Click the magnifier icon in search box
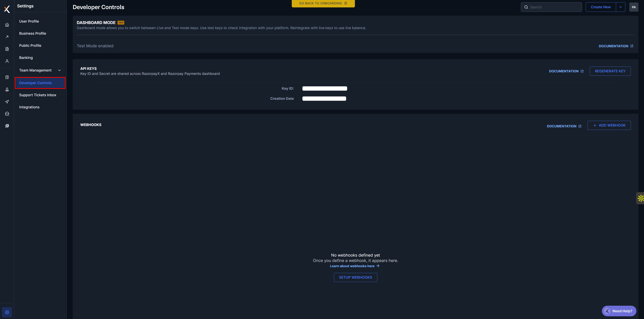Image resolution: width=644 pixels, height=319 pixels. tap(526, 7)
